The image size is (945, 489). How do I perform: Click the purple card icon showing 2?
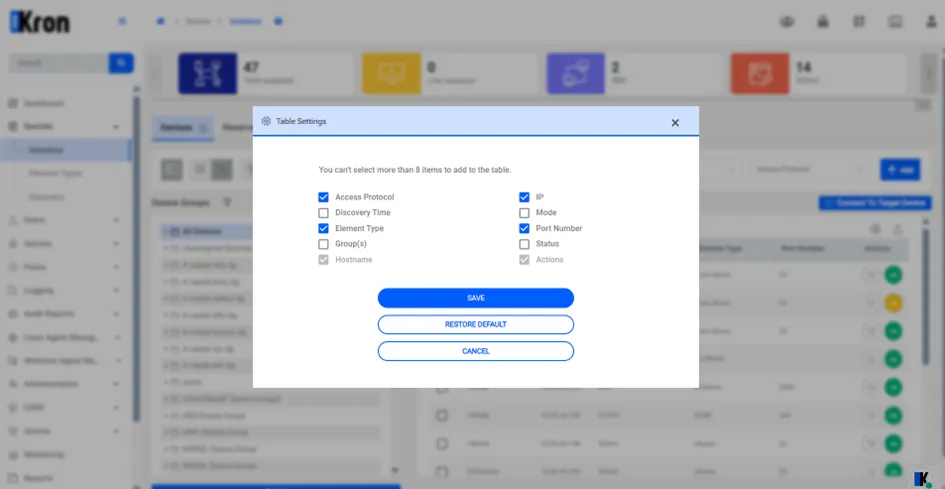576,74
